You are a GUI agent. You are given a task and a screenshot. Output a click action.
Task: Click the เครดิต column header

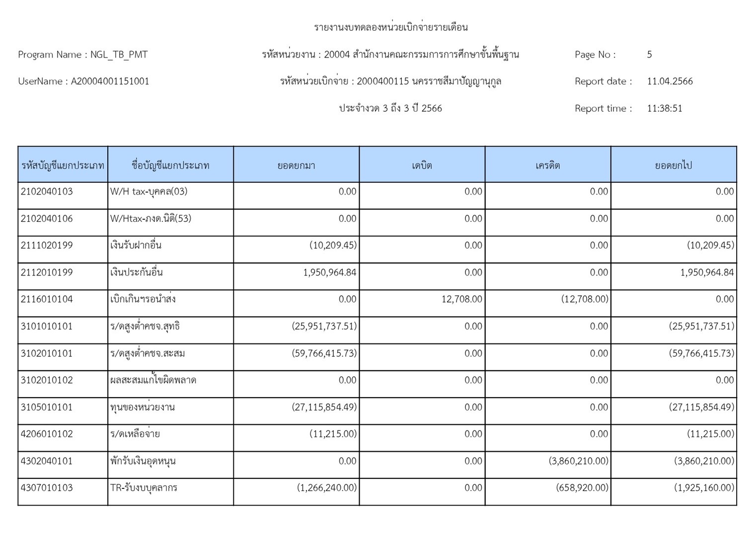[x=548, y=165]
